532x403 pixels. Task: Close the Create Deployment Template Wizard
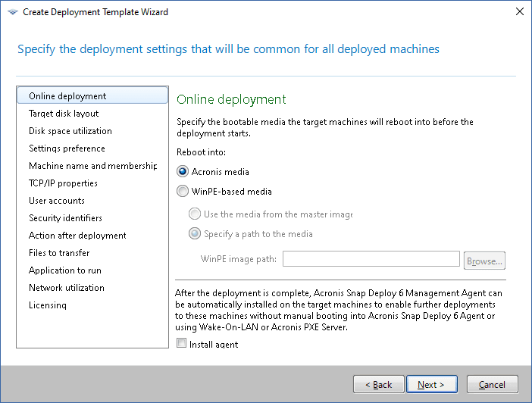pyautogui.click(x=519, y=11)
